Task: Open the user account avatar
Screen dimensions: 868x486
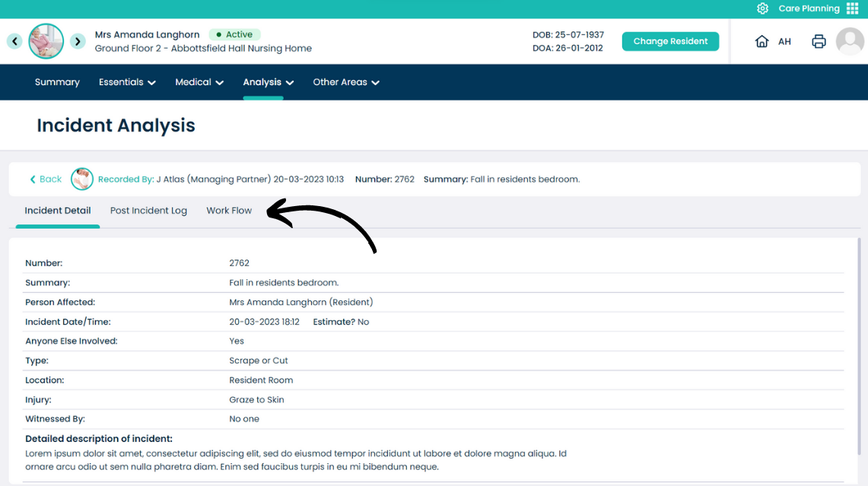Action: 850,42
